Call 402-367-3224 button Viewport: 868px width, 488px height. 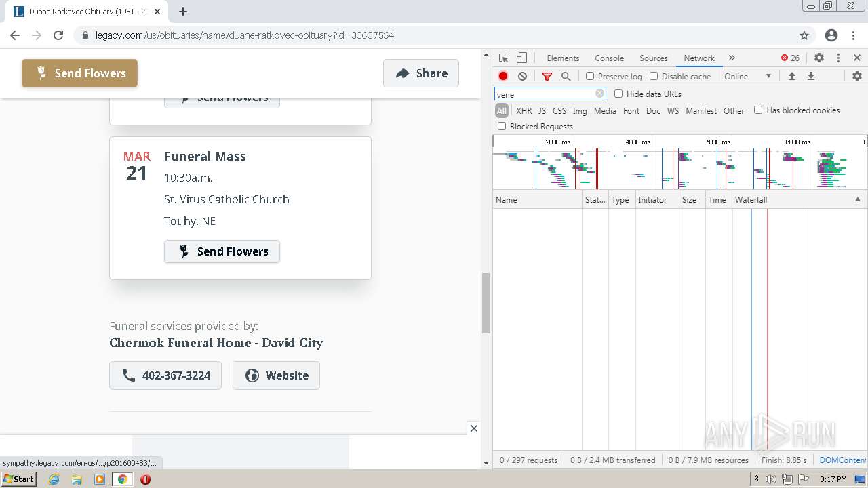click(165, 375)
